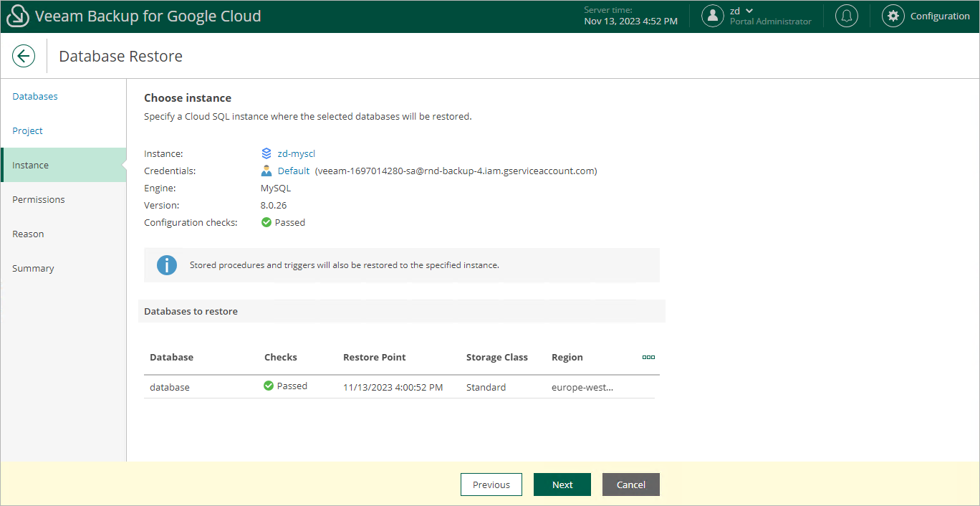
Task: Click 'Veeam Backup for Google Cloud' title
Action: (x=148, y=16)
